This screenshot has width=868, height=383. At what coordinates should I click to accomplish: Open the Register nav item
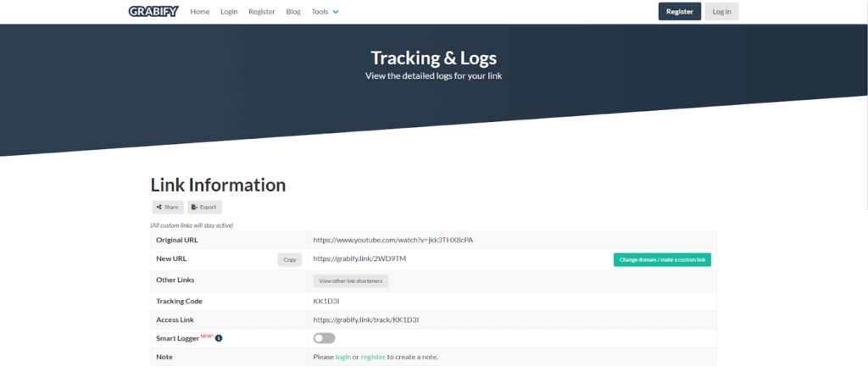(262, 12)
